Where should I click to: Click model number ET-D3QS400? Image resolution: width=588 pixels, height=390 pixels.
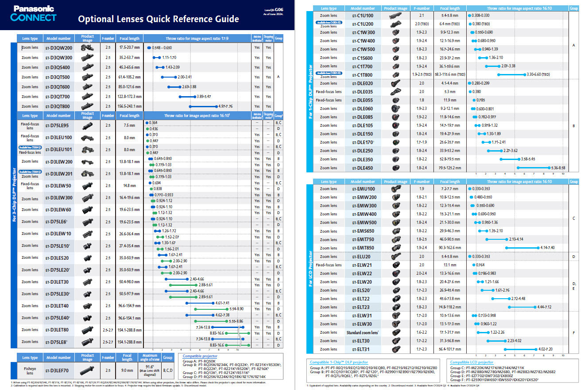coord(58,67)
